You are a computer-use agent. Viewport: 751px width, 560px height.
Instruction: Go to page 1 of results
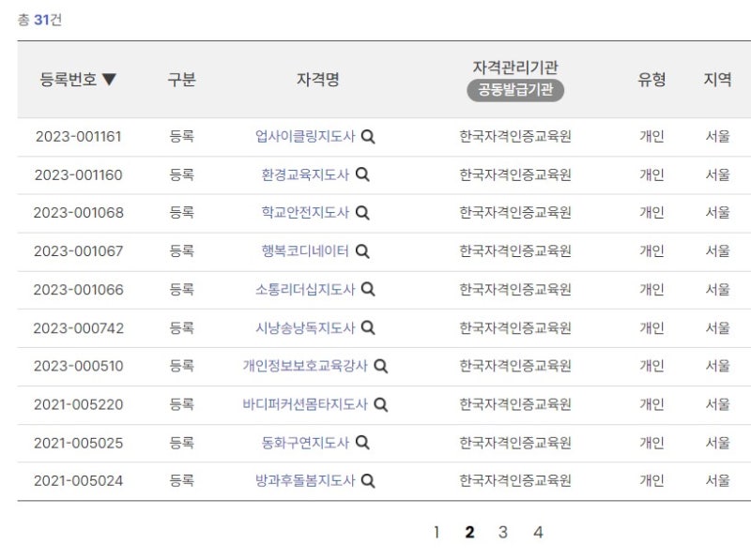tap(437, 532)
